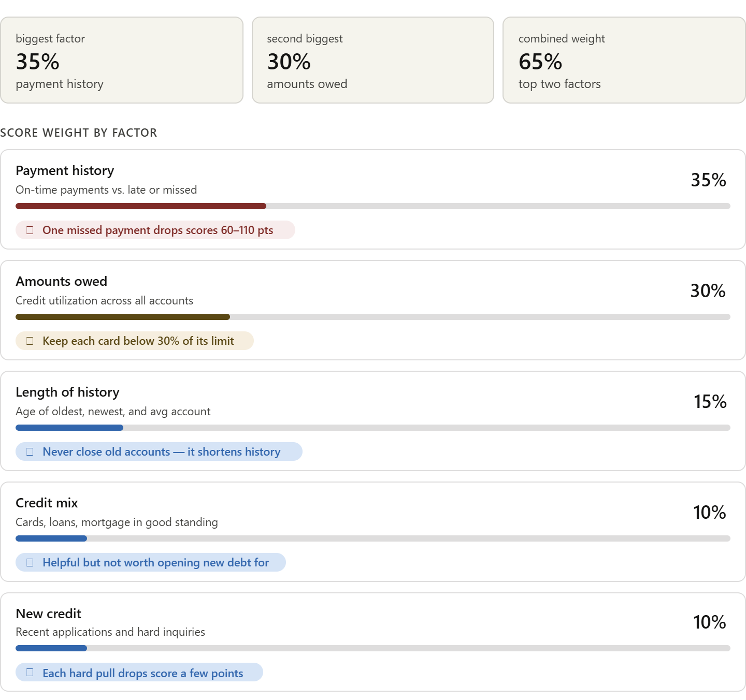Click the icon in the 'Helpful but not worth' tip
746x700 pixels.
click(x=30, y=562)
